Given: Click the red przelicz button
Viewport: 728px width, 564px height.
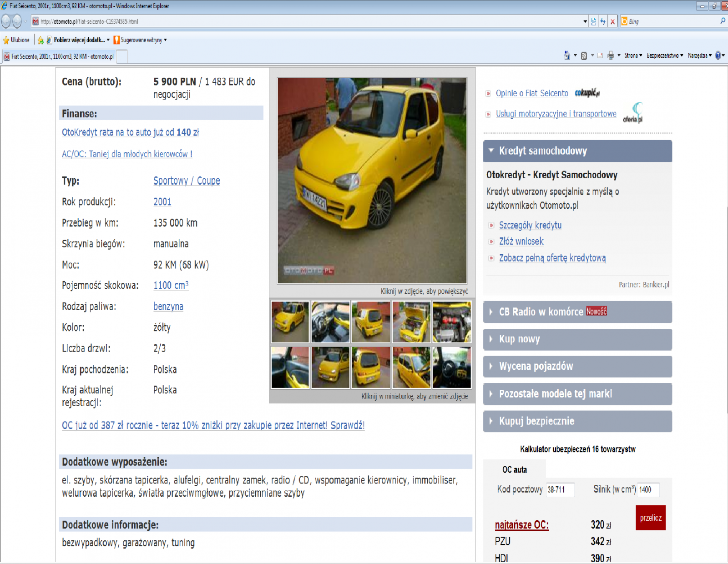Looking at the screenshot, I should tap(651, 518).
